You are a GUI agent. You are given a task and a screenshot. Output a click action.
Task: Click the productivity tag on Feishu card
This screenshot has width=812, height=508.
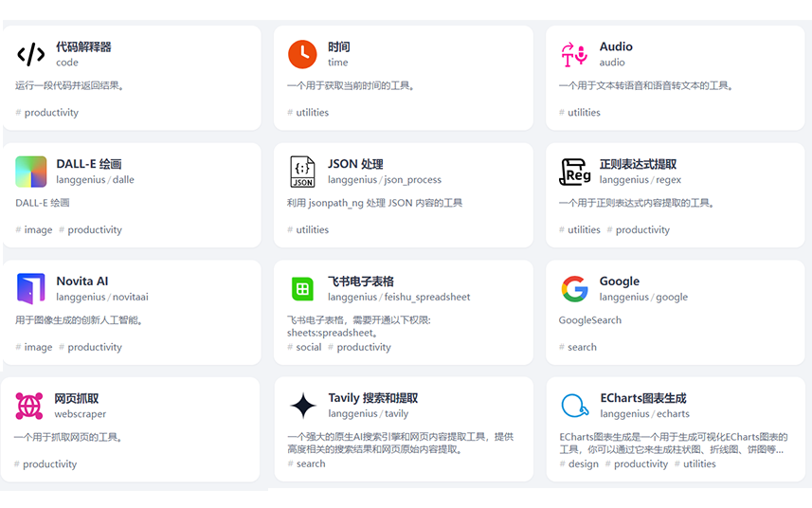[x=359, y=347]
